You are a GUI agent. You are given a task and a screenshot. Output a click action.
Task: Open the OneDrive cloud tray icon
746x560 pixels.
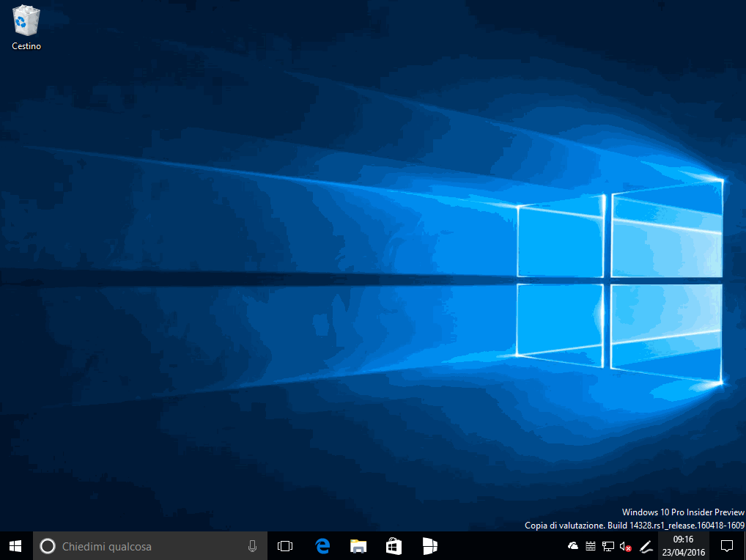coord(573,546)
